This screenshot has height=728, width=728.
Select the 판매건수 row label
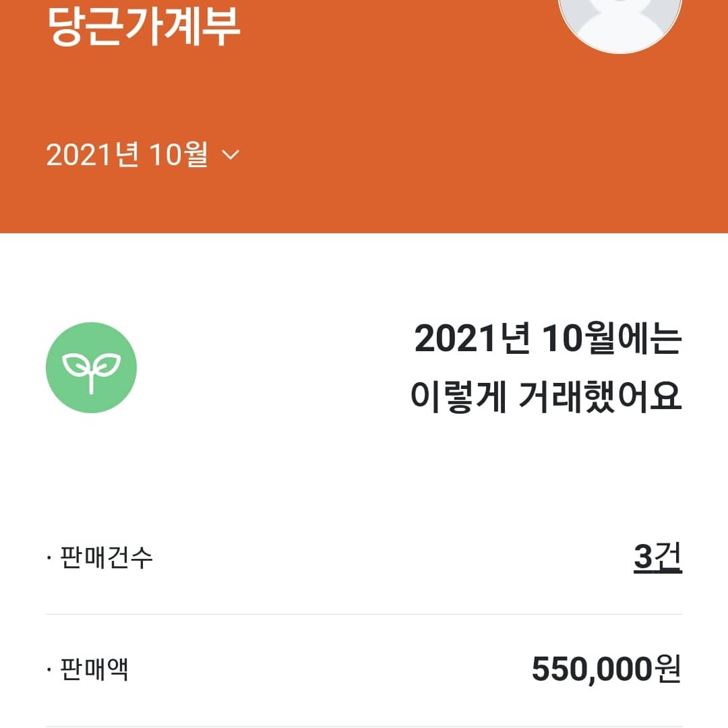(x=107, y=559)
